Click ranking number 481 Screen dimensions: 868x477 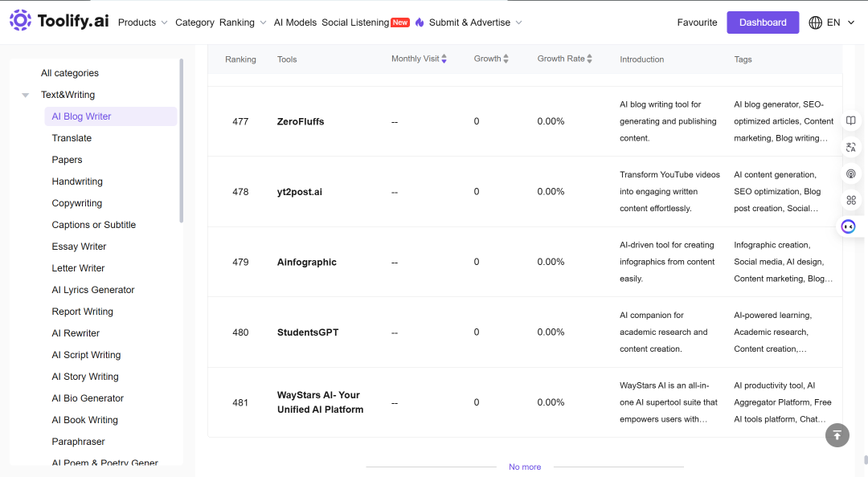pos(240,403)
